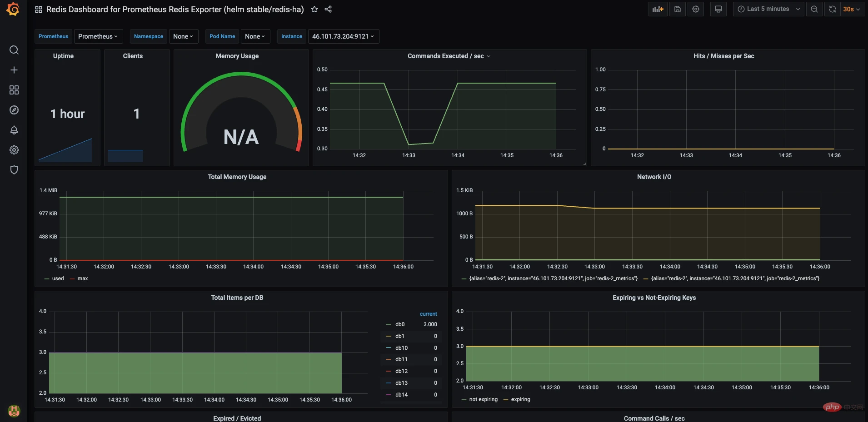The height and width of the screenshot is (422, 868).
Task: Open dashboard settings gear
Action: [x=695, y=9]
